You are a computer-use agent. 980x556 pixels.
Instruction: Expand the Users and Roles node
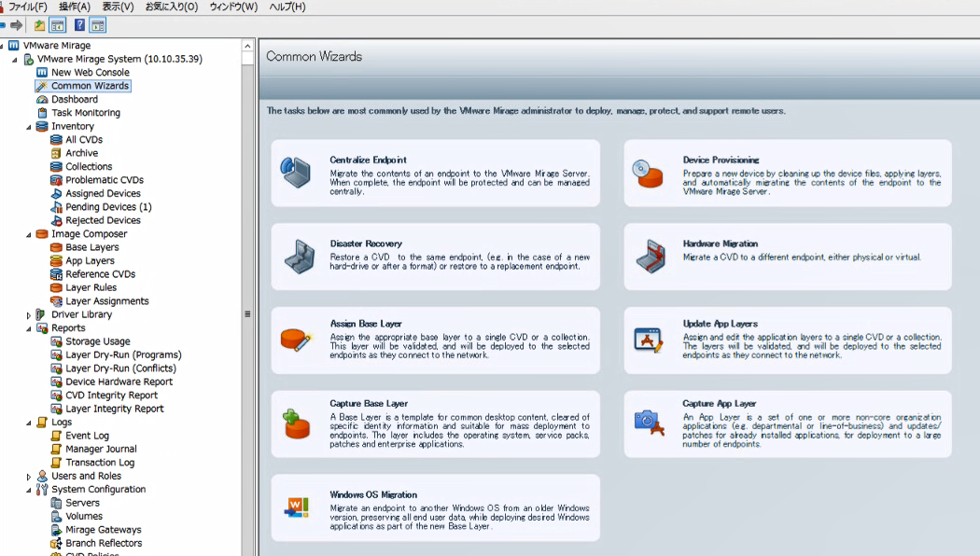click(x=28, y=477)
